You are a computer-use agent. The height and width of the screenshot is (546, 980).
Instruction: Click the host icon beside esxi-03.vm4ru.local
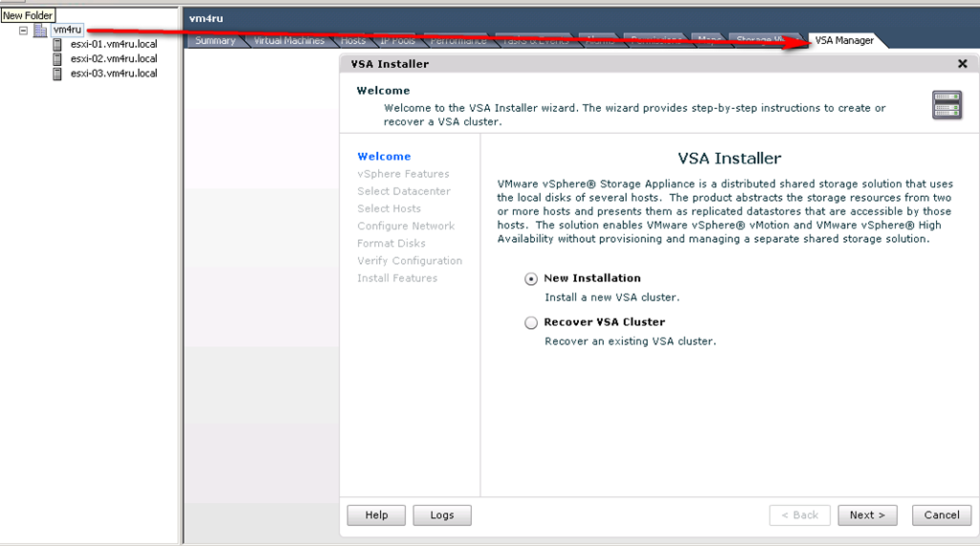[56, 74]
